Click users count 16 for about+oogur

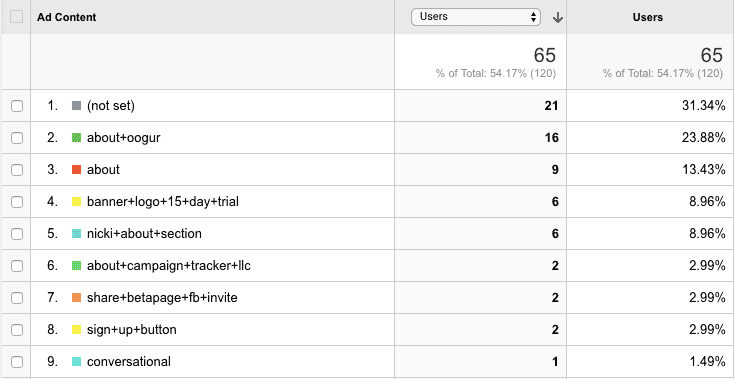tap(551, 138)
